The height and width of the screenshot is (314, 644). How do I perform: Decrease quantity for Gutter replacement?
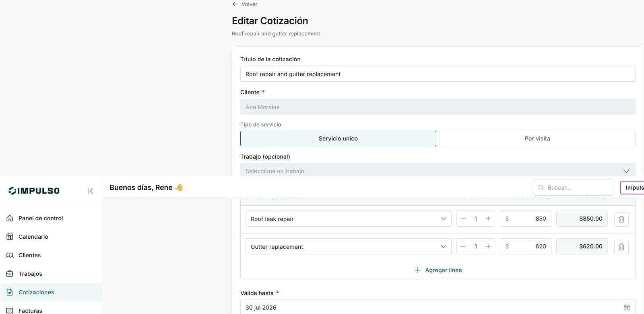point(463,246)
